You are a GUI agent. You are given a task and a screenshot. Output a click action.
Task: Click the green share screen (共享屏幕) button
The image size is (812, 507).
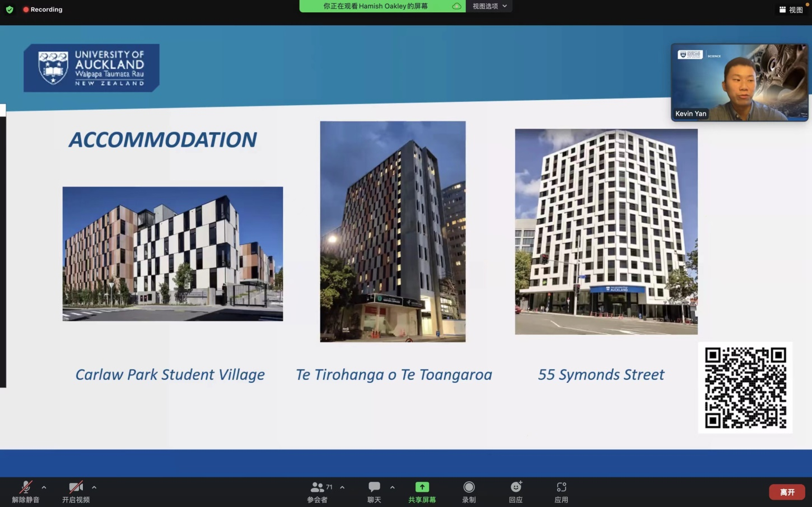[422, 487]
